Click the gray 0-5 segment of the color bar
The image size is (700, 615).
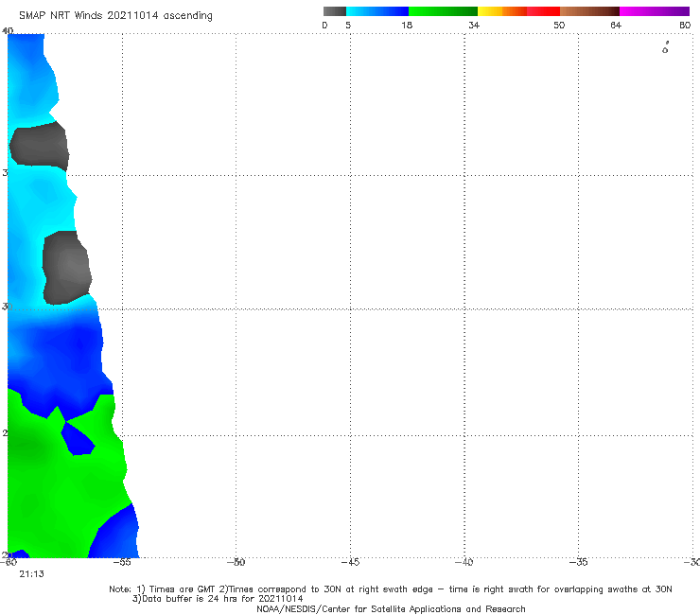tap(335, 11)
